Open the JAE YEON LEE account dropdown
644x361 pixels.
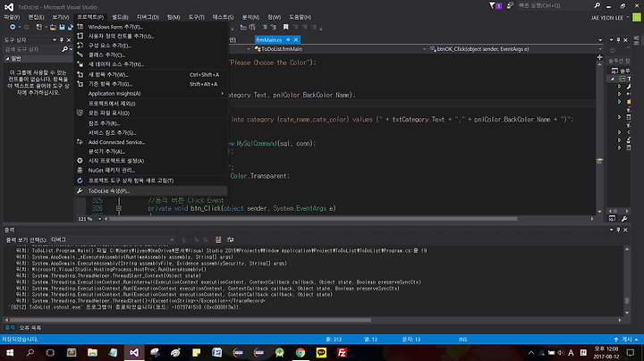coord(610,18)
